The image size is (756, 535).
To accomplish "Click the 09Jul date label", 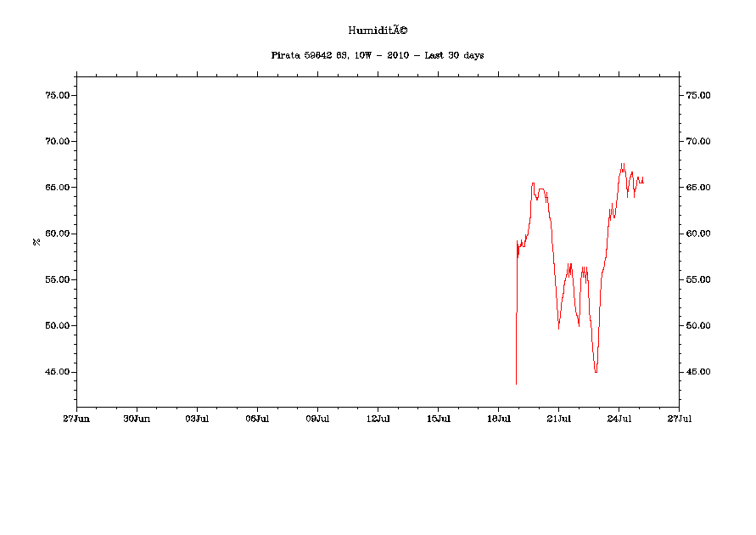I will [x=317, y=419].
